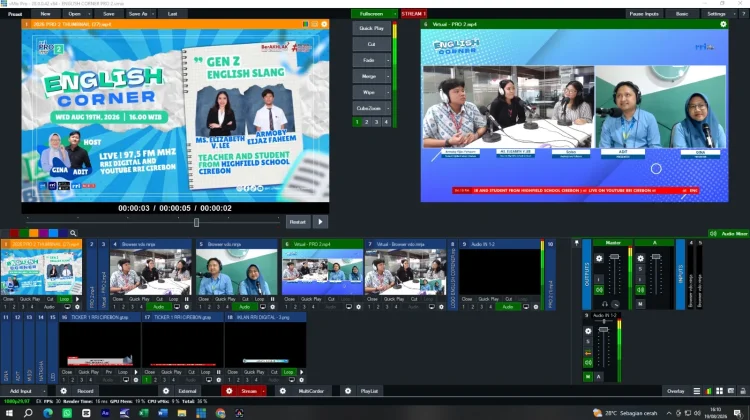Expand the CubeZoom transition dropdown arrow
The height and width of the screenshot is (420, 750).
point(388,108)
